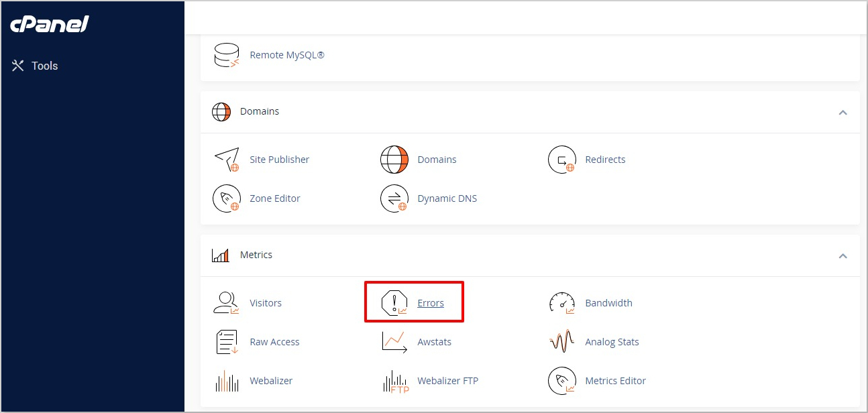Open the Dynamic DNS arrows icon

394,198
